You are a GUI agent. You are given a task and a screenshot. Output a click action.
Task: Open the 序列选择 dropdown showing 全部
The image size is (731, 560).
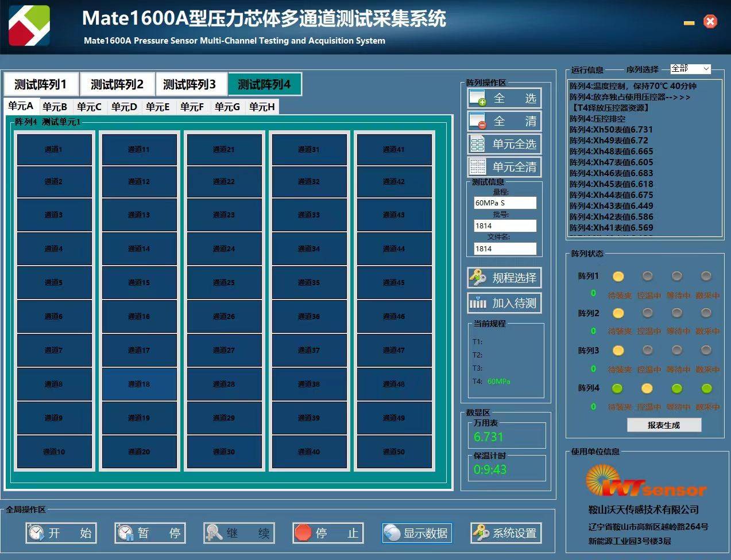691,69
